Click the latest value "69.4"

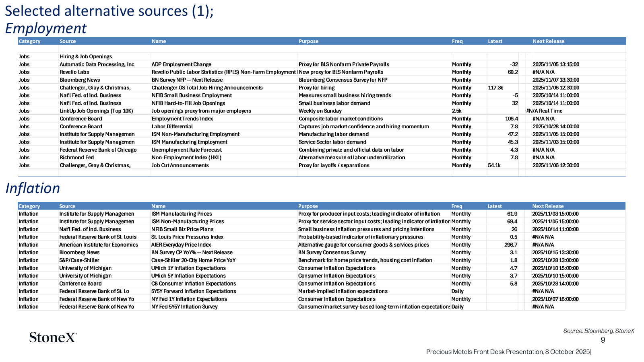click(x=512, y=222)
